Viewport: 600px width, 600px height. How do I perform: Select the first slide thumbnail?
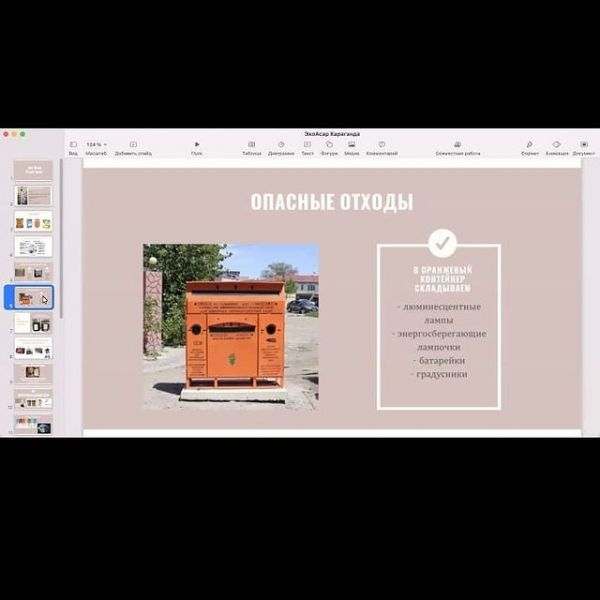click(x=33, y=170)
